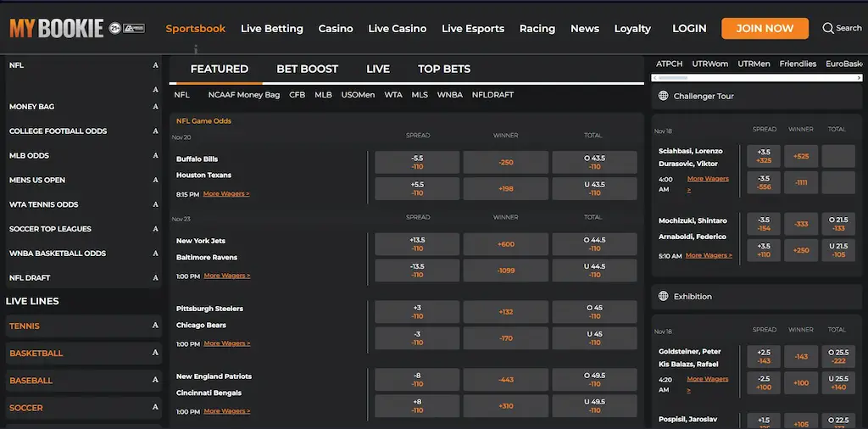The height and width of the screenshot is (429, 868).
Task: Expand the BASKETBALL live lines row
Action: point(84,354)
